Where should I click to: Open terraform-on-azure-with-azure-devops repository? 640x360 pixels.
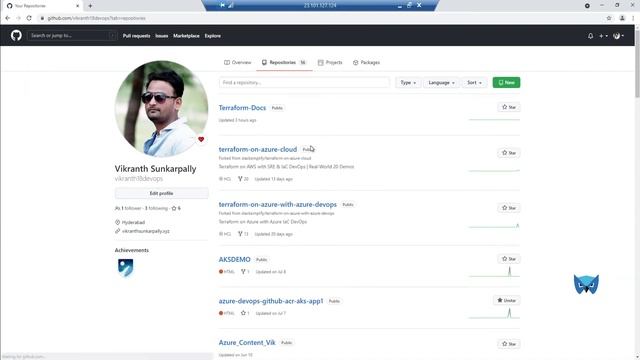(278, 204)
